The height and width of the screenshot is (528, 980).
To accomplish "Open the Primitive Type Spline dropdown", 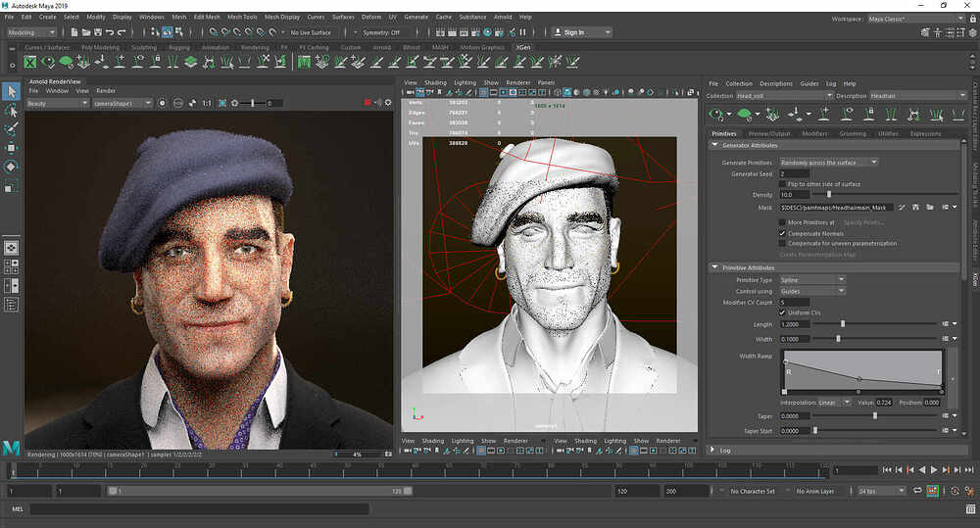I will [811, 280].
